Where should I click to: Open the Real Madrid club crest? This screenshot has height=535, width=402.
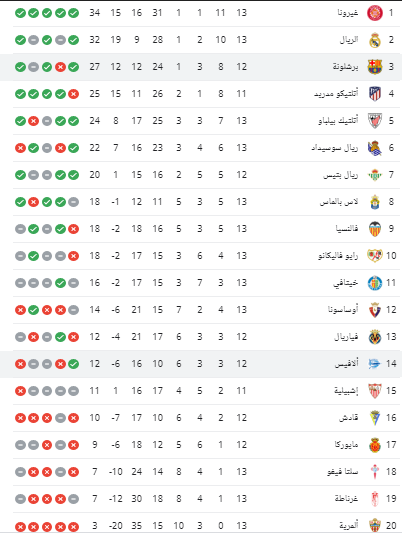[x=375, y=40]
